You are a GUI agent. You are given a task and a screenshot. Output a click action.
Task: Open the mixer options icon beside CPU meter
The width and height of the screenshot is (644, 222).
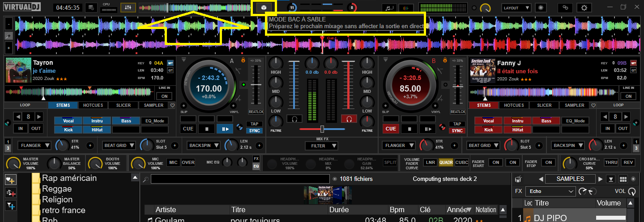[x=128, y=8]
